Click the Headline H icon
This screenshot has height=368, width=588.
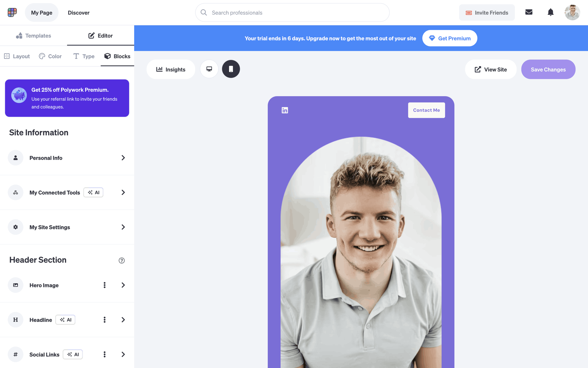[16, 320]
